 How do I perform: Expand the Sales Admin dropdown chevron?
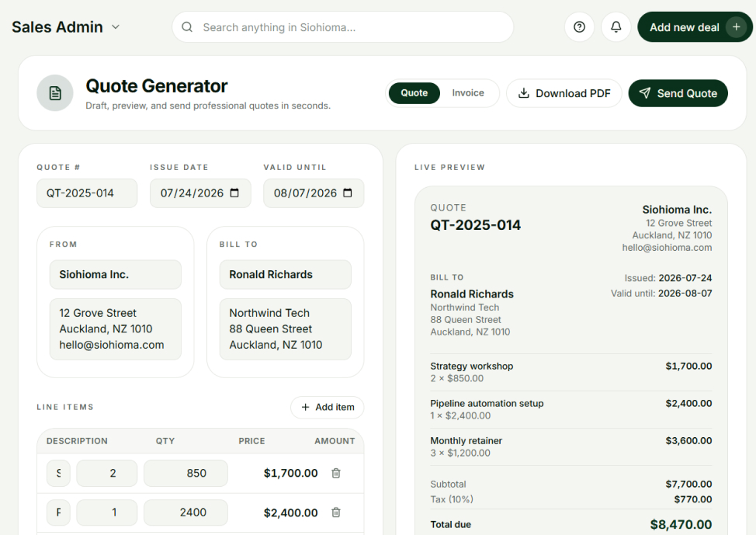tap(115, 27)
